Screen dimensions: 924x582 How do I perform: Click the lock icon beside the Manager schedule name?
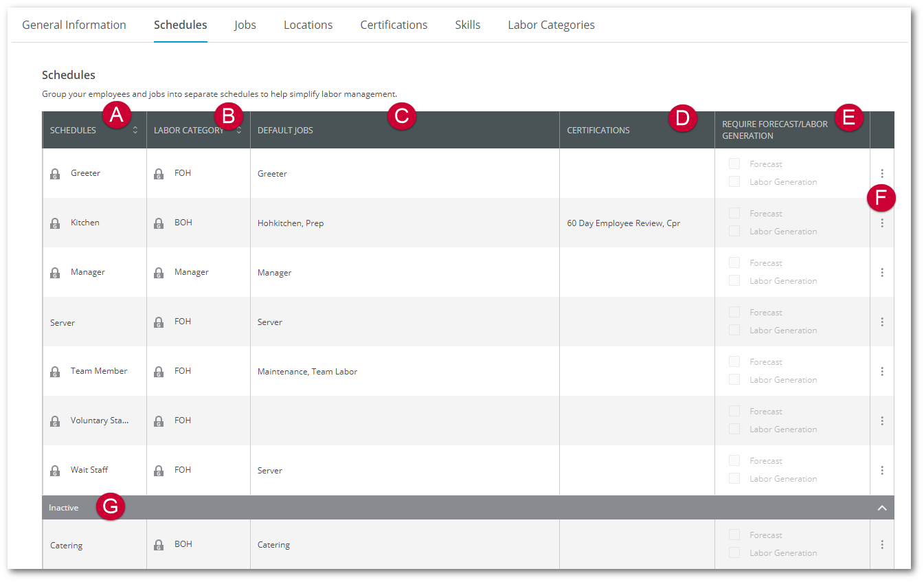coord(55,273)
